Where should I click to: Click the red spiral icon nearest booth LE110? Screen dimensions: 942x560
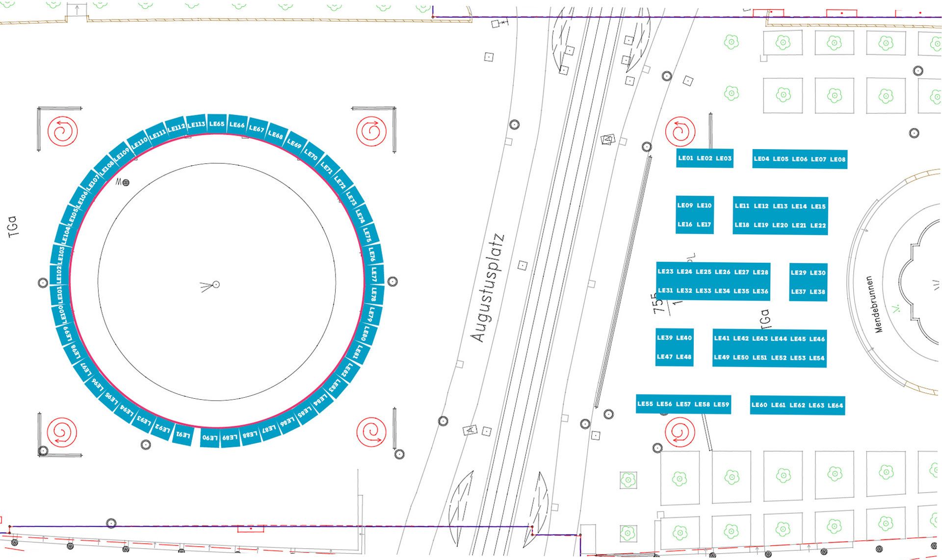pos(62,131)
